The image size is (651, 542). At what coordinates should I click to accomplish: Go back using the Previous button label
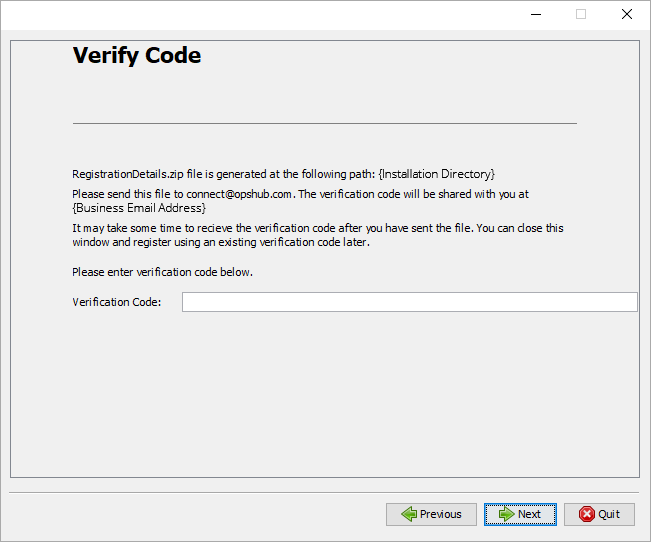click(440, 514)
